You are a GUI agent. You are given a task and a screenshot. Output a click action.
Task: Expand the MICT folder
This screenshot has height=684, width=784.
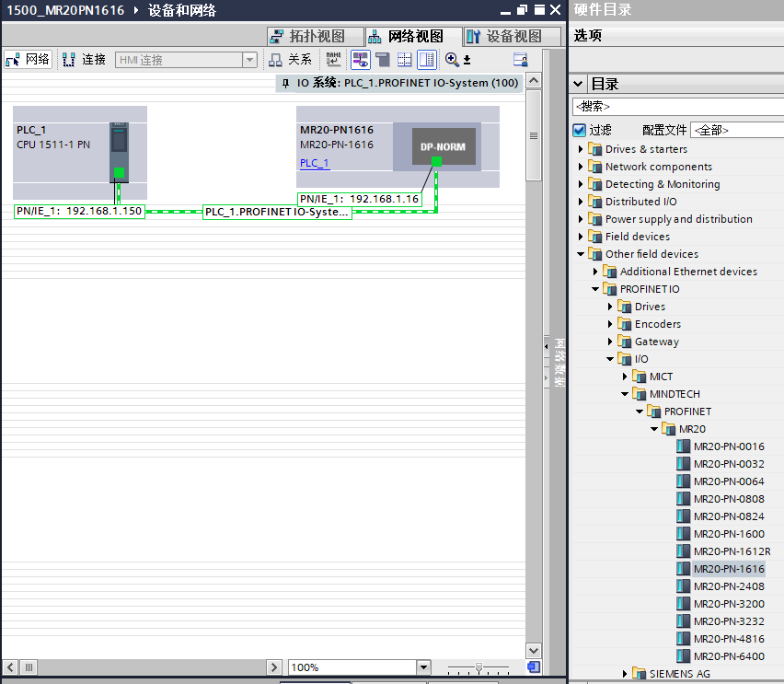pos(625,377)
